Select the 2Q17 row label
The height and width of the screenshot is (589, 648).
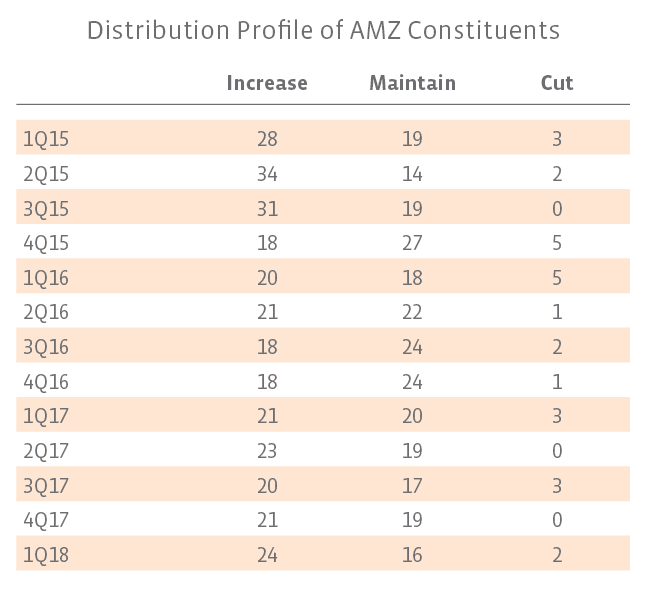coord(46,450)
